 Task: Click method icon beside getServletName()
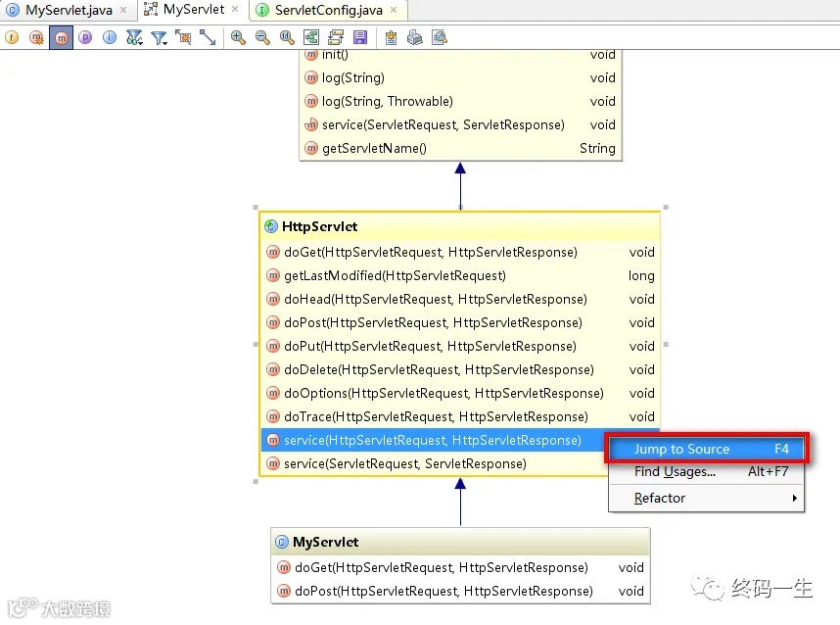tap(311, 148)
